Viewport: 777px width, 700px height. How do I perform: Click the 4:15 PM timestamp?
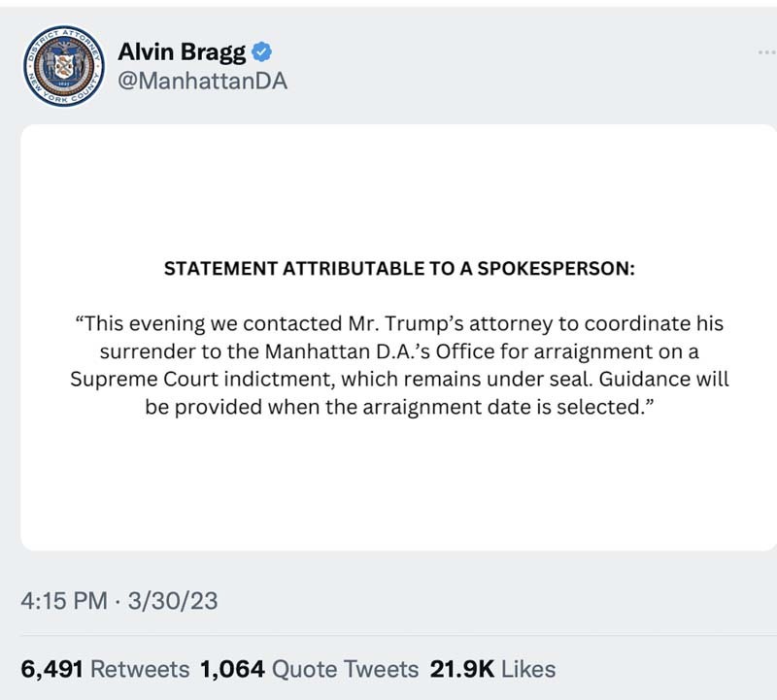pyautogui.click(x=64, y=601)
